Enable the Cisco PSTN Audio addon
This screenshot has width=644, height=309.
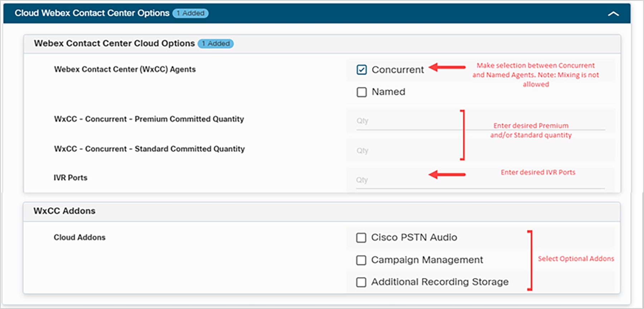point(361,238)
